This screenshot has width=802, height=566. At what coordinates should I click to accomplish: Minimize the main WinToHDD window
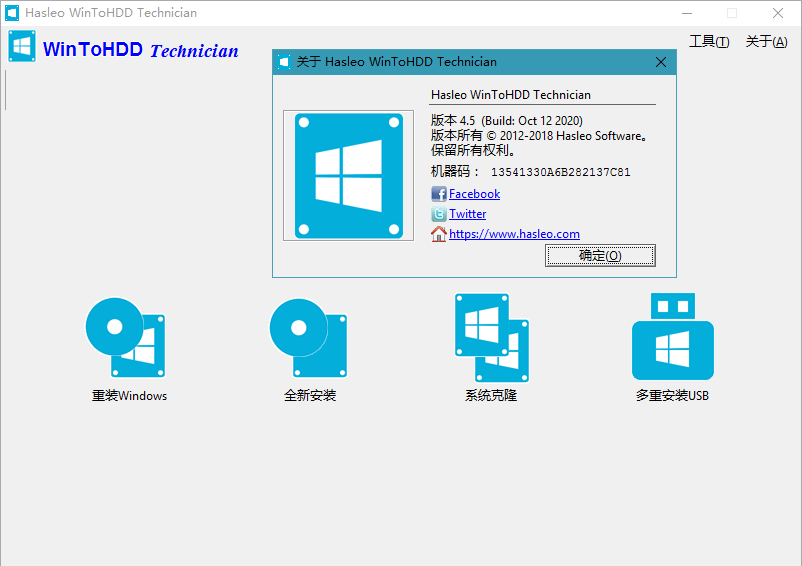click(687, 13)
